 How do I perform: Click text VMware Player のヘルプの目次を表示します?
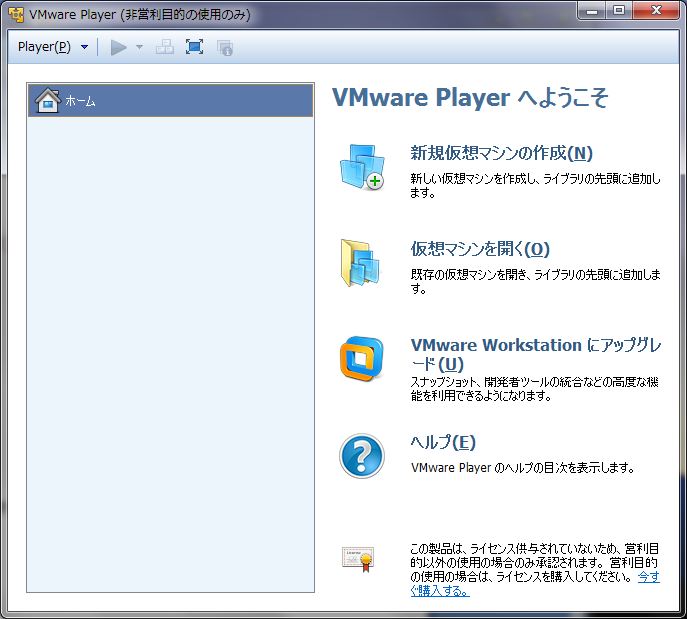(x=523, y=468)
